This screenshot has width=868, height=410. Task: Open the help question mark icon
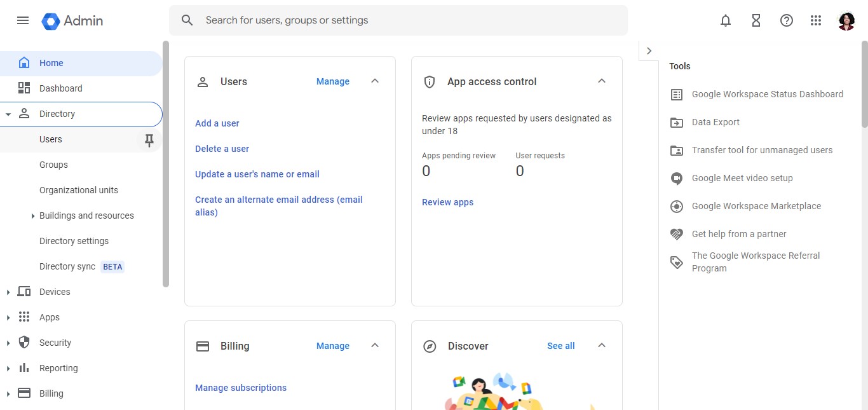pos(787,20)
